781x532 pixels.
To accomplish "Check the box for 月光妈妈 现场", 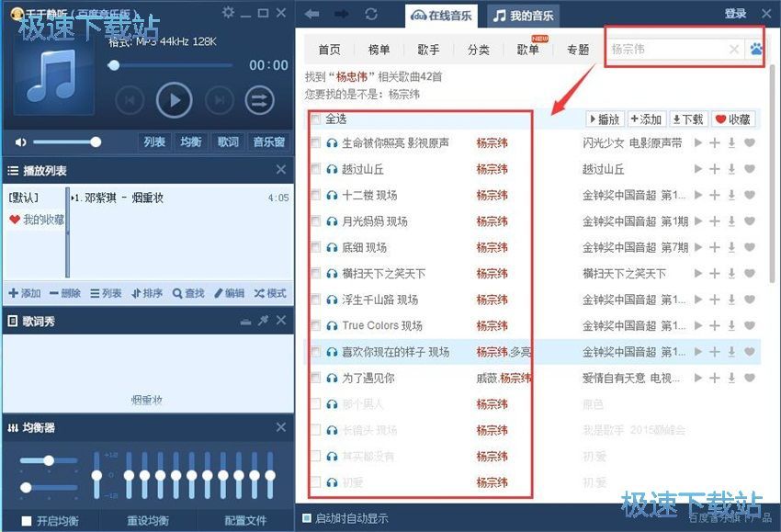I will (x=315, y=221).
